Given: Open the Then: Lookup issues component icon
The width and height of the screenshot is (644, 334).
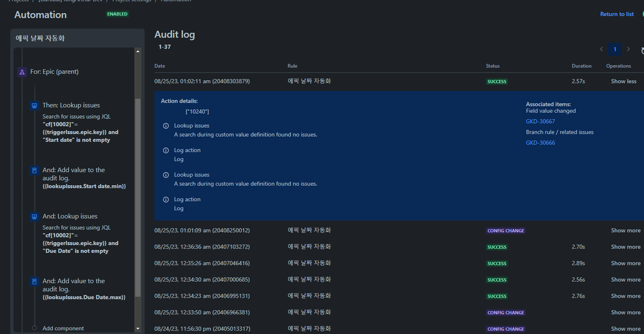Looking at the screenshot, I should pyautogui.click(x=35, y=106).
